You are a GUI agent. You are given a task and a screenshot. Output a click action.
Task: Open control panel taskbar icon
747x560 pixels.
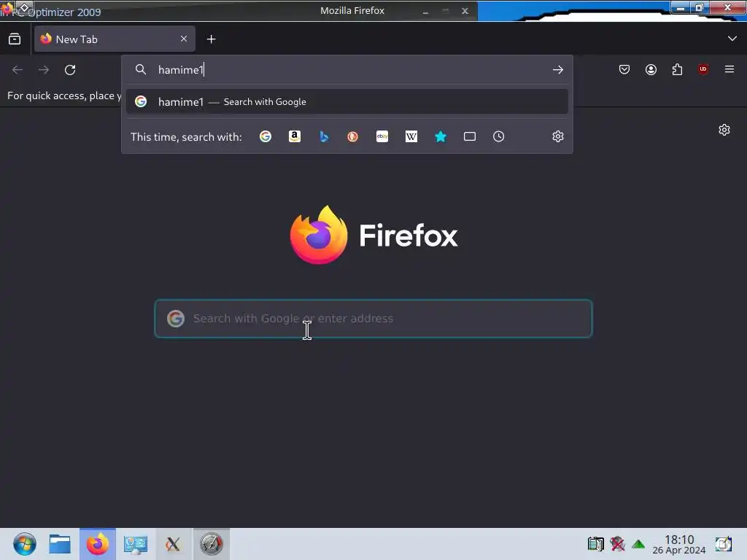[135, 544]
